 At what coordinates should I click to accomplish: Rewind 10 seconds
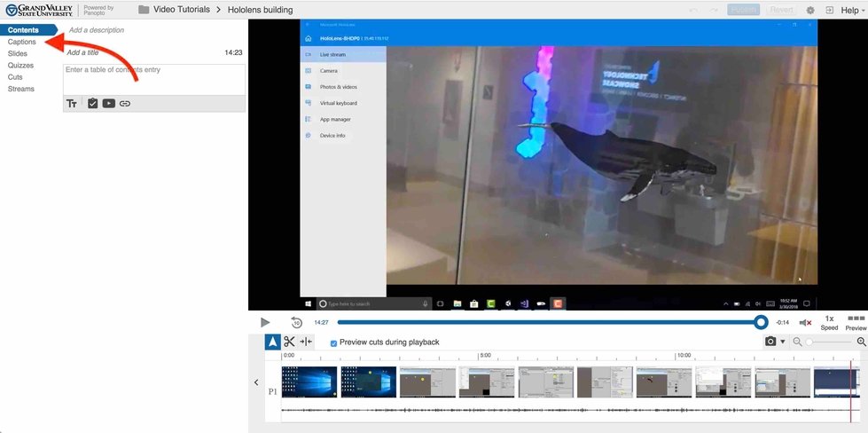pyautogui.click(x=296, y=323)
